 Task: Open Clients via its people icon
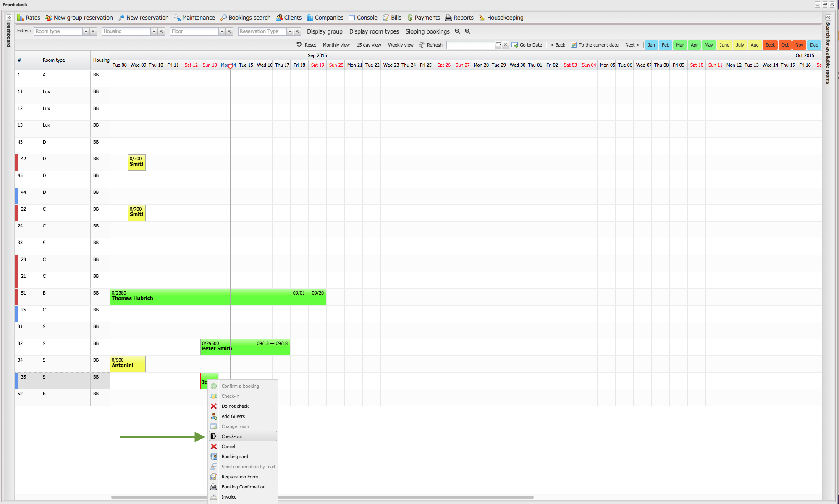[x=279, y=18]
